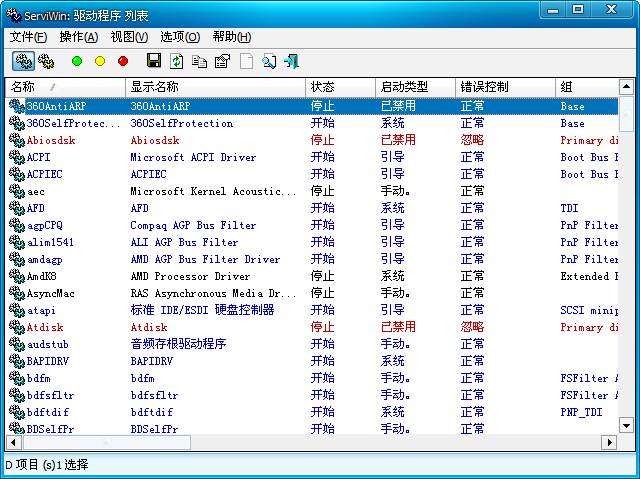The width and height of the screenshot is (640, 479).
Task: Click the horizontal scrollbar right arrow
Action: pos(609,442)
